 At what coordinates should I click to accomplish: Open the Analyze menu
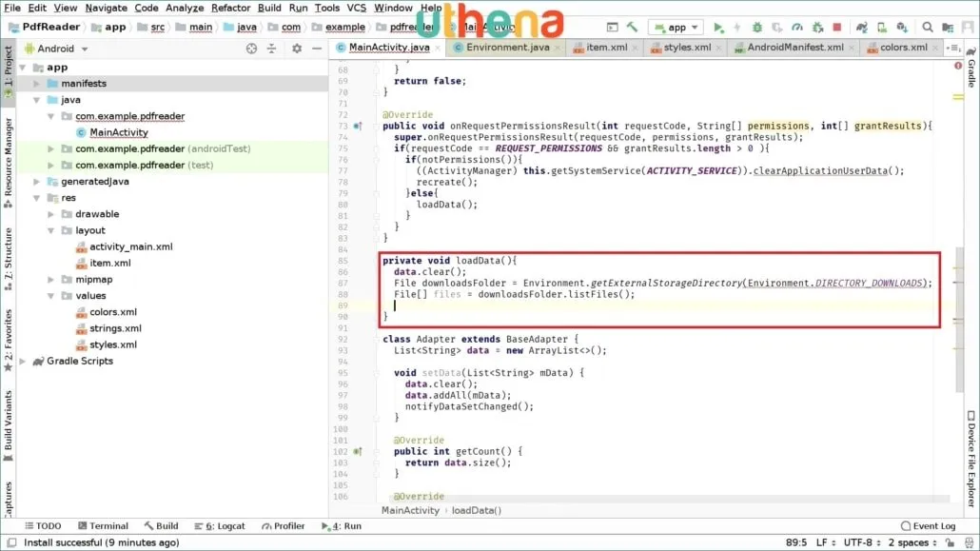click(185, 8)
